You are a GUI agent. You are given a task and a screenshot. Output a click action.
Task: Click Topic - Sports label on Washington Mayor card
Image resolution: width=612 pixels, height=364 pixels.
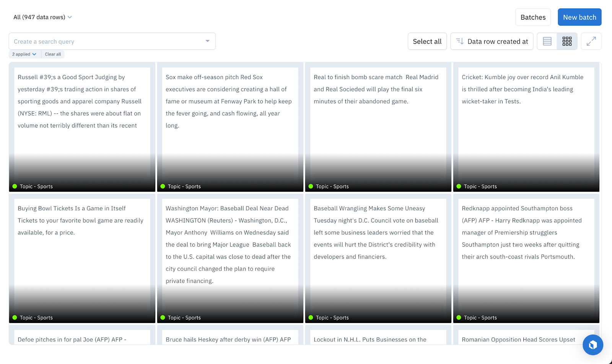pyautogui.click(x=184, y=318)
